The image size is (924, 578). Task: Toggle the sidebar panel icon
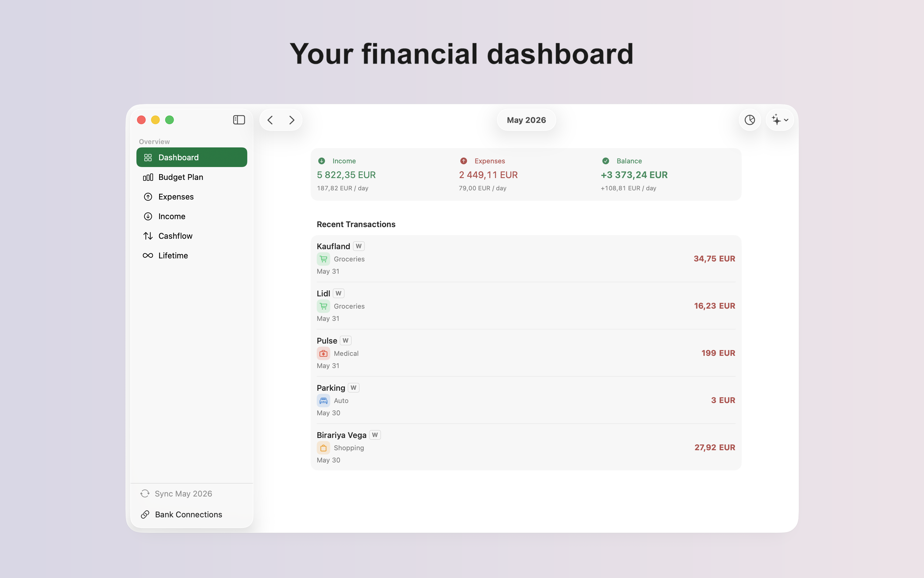[239, 120]
